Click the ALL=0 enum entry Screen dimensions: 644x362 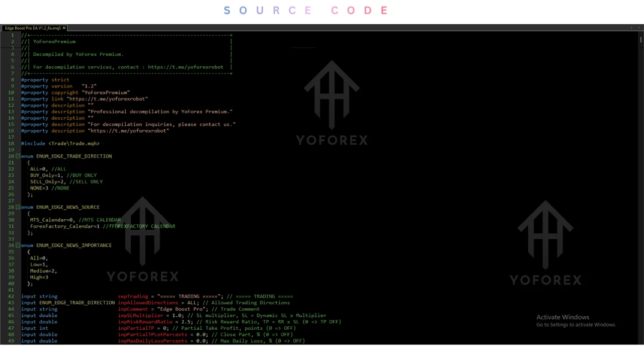[x=39, y=169]
